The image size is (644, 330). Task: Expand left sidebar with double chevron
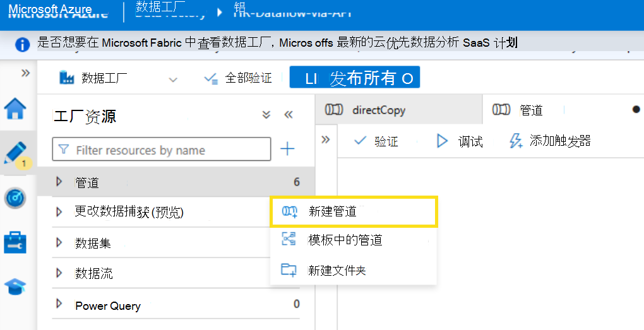(x=25, y=73)
